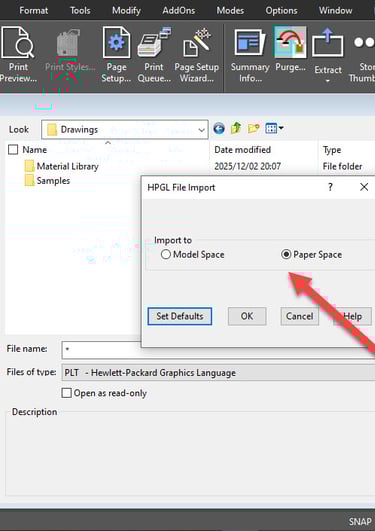Open the Options menu

pos(281,10)
